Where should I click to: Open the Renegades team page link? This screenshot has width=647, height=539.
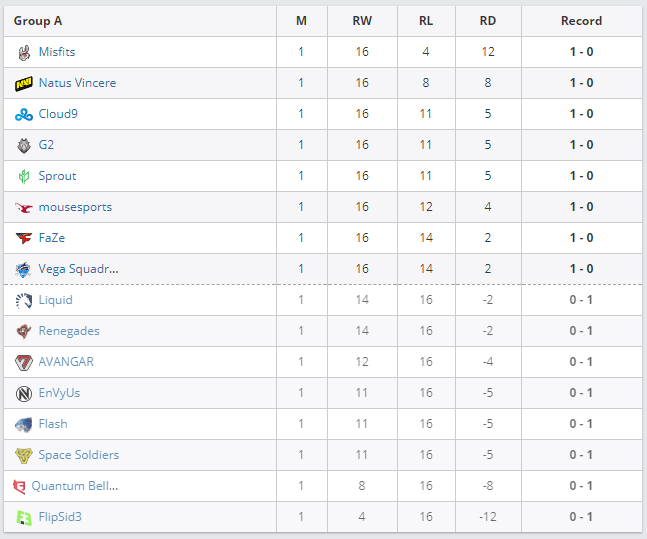tap(69, 331)
